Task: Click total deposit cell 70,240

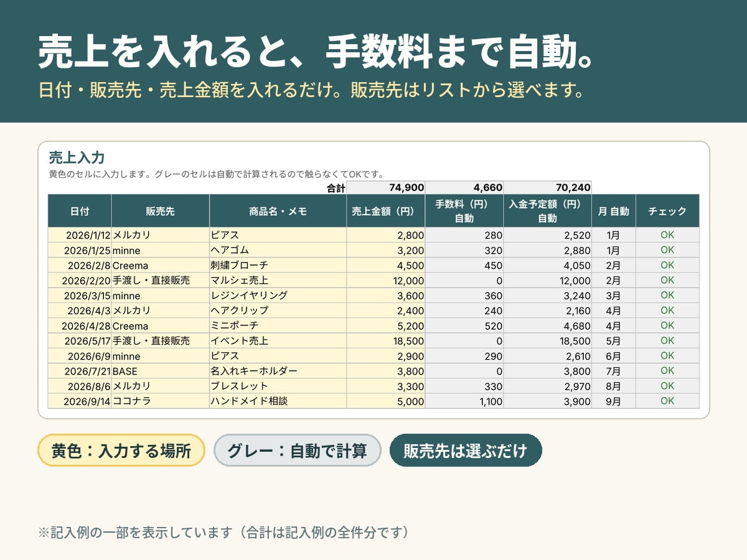Action: tap(548, 187)
